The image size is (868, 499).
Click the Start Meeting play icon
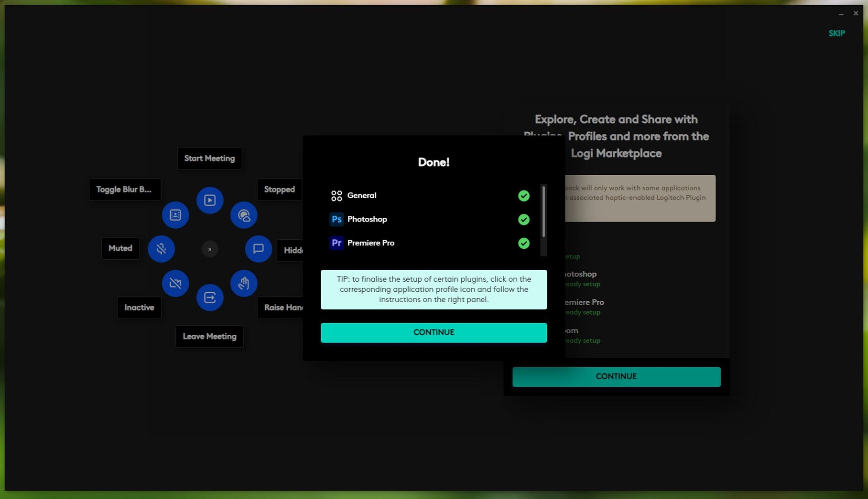(210, 200)
